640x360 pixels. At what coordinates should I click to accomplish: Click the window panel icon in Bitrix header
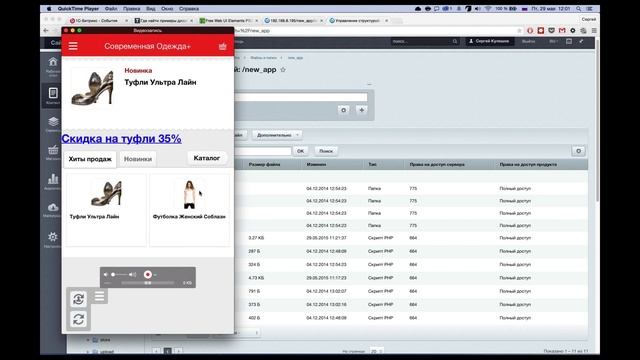pos(569,42)
